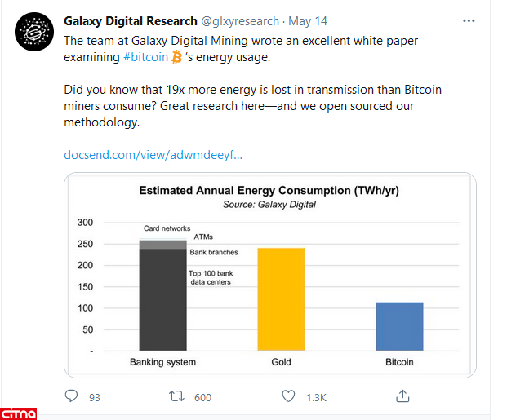Click the Citna watermark logo

coord(19,412)
